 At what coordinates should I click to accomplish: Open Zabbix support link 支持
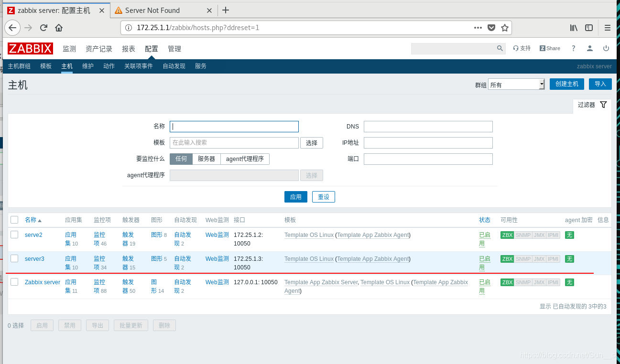(522, 48)
